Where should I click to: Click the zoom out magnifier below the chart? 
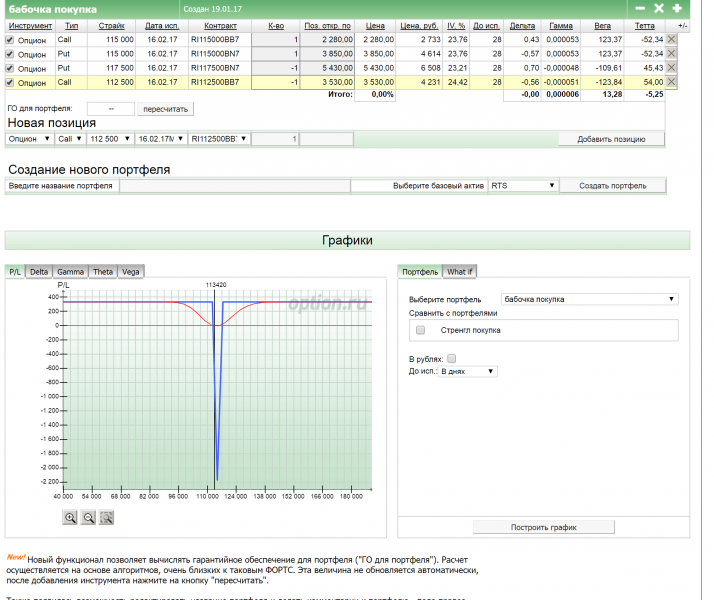89,517
